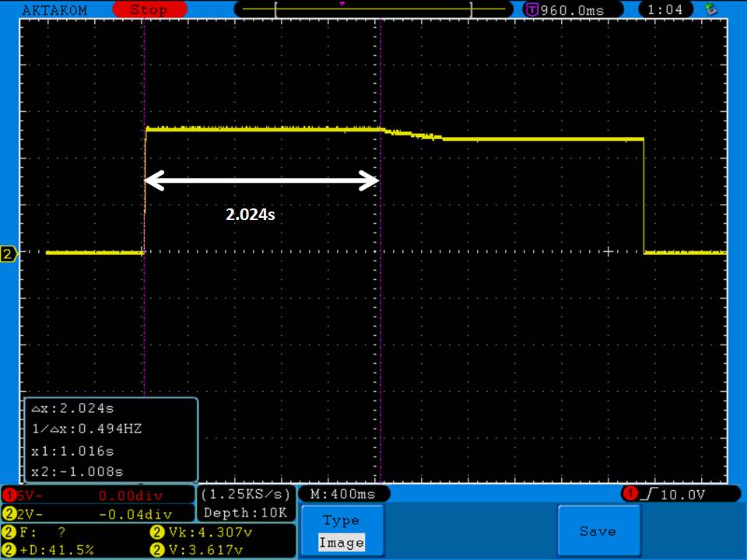Click the red Stop status indicator
The width and height of the screenshot is (747, 560).
tap(148, 10)
